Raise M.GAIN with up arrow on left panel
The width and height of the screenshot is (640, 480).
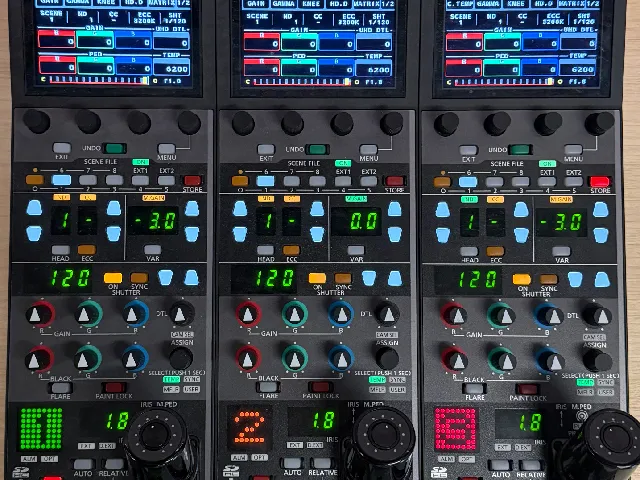pos(192,209)
